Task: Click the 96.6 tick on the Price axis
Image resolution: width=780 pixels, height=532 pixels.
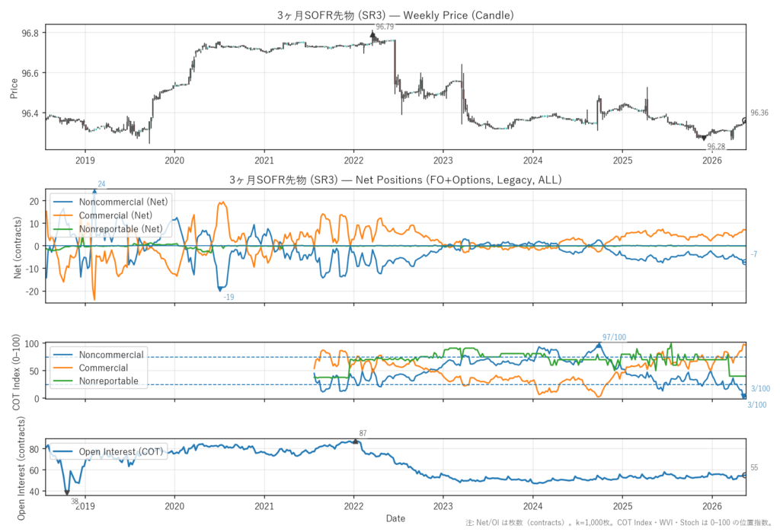Action: click(30, 73)
